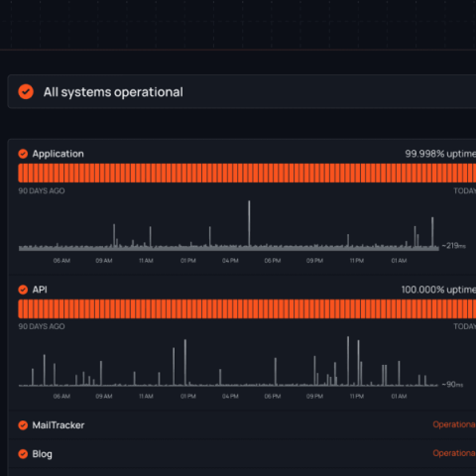
Task: Click the All systems operational check icon
Action: [26, 91]
